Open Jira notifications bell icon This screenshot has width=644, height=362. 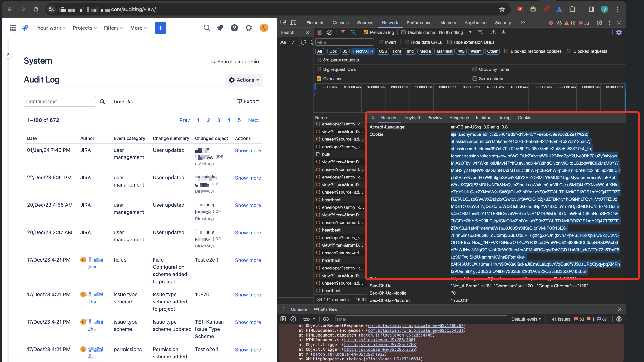(x=220, y=28)
